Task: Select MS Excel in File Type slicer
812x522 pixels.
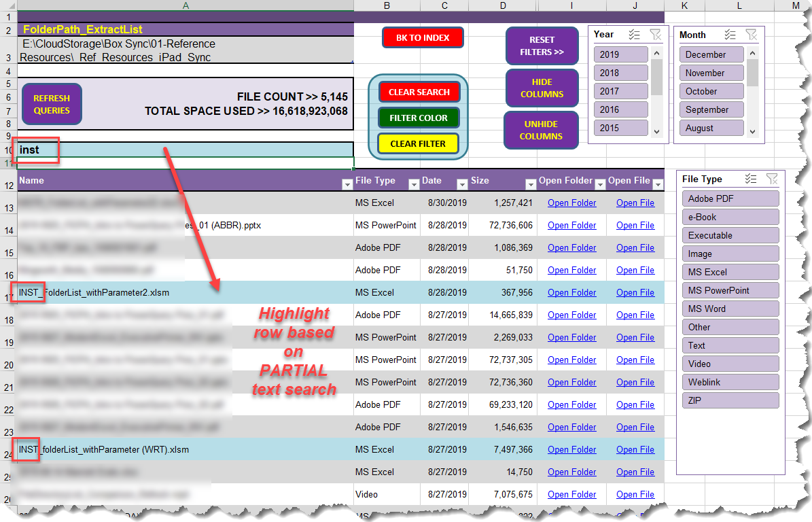Action: point(730,271)
